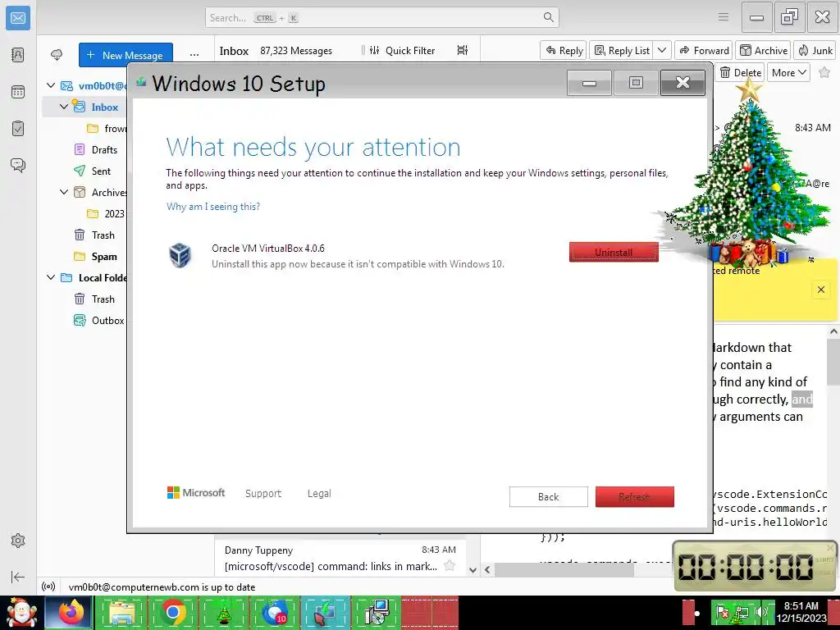Click the Refresh button in Setup
The image size is (840, 630).
(x=634, y=496)
